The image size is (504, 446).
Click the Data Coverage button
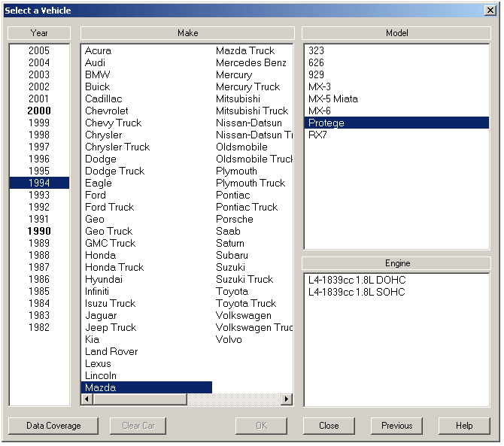(x=53, y=426)
